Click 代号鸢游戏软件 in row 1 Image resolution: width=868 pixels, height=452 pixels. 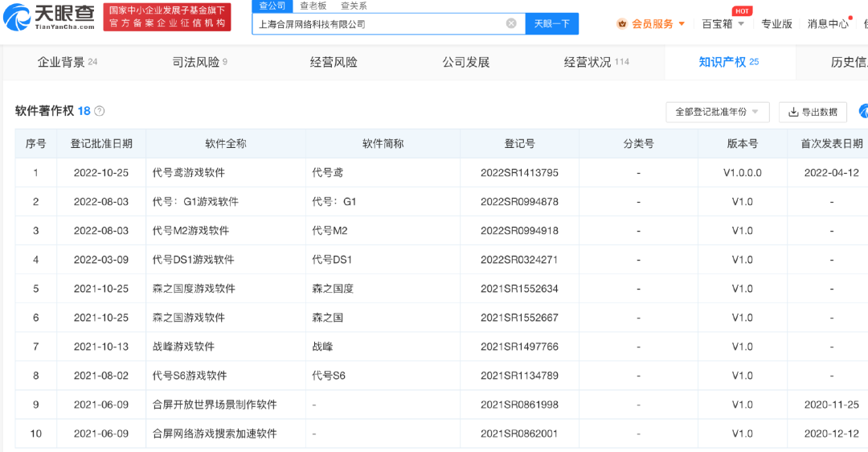coord(189,173)
